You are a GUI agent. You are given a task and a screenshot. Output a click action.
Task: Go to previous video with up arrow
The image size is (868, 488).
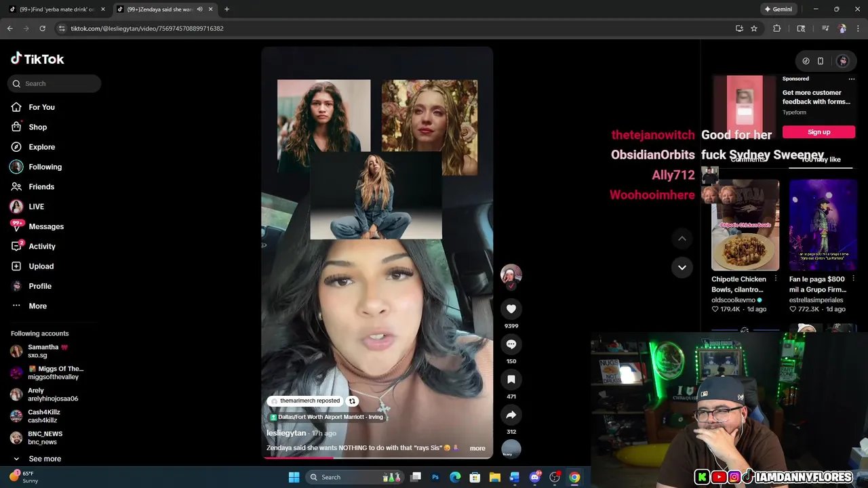(x=682, y=239)
